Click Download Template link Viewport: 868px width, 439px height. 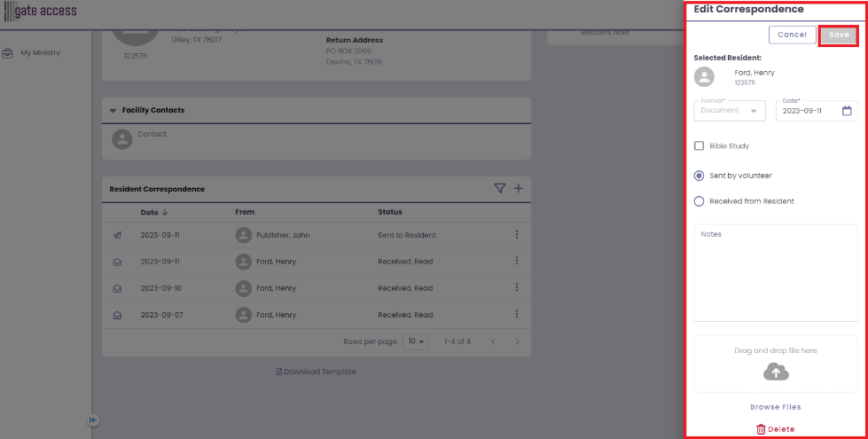pos(317,372)
